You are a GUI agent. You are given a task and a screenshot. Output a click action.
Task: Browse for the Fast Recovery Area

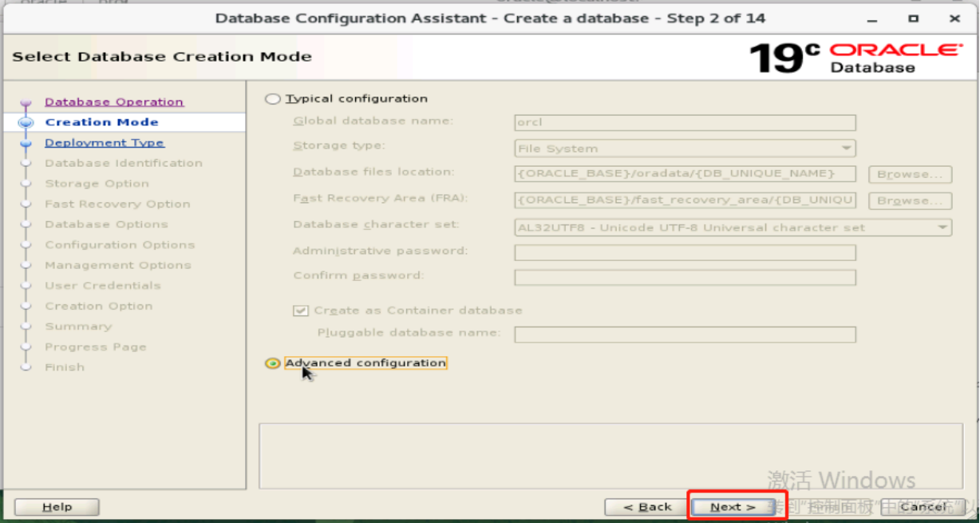910,200
